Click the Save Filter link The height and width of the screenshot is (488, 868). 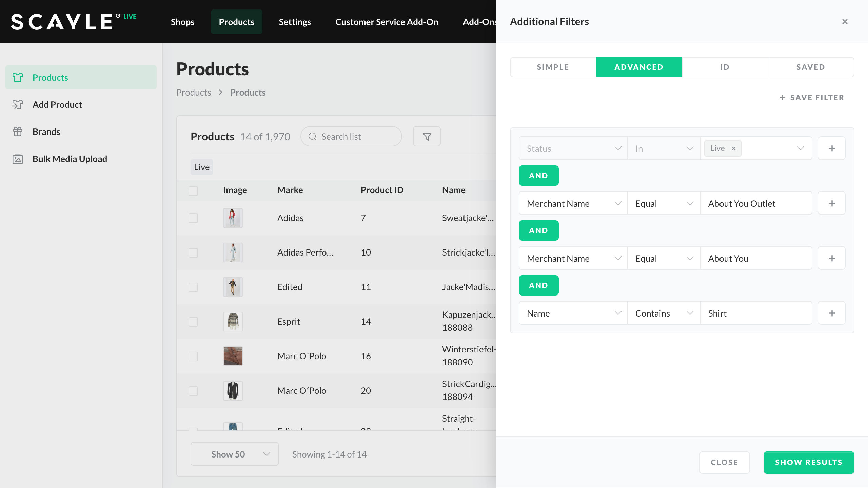[x=812, y=98]
